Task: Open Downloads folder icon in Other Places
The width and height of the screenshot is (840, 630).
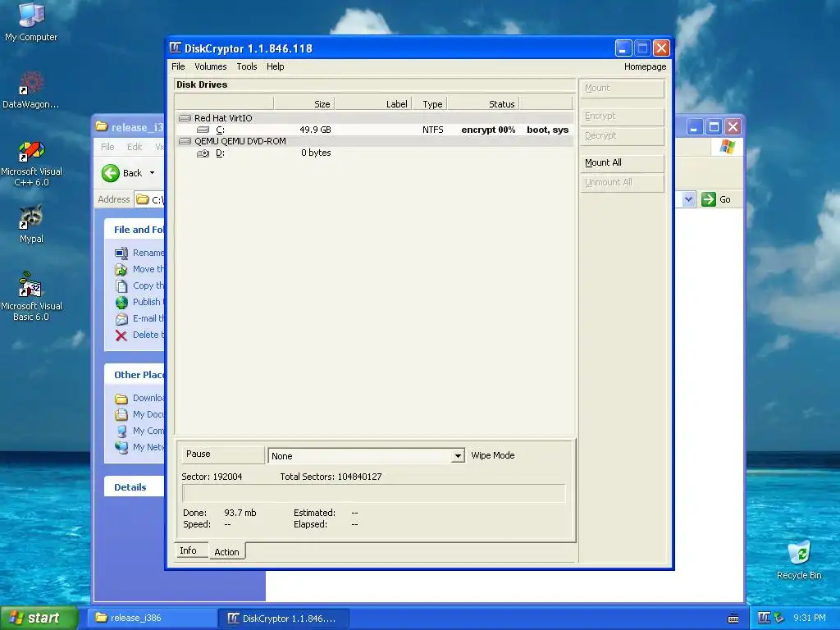Action: (x=121, y=399)
